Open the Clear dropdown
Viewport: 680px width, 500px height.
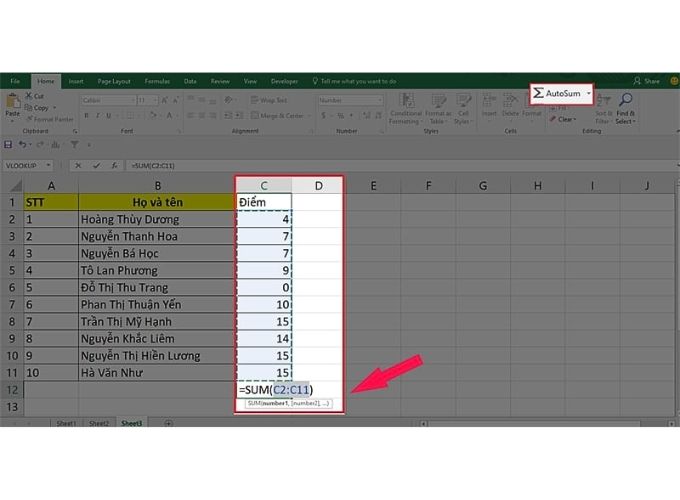(563, 119)
